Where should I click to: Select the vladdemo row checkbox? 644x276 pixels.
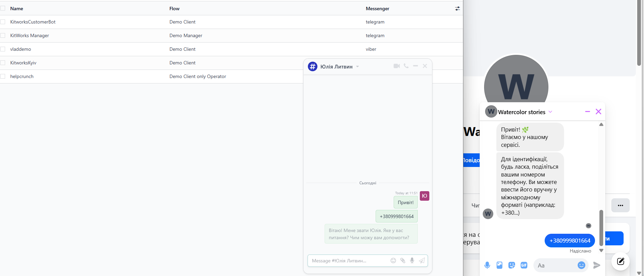click(3, 49)
